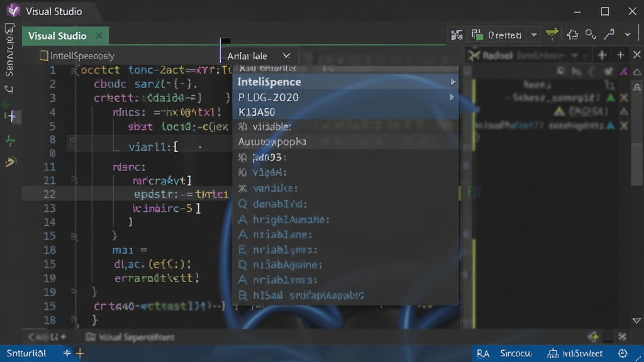Click the first plus button in Redock panel
This screenshot has width=644, height=362.
[602, 55]
